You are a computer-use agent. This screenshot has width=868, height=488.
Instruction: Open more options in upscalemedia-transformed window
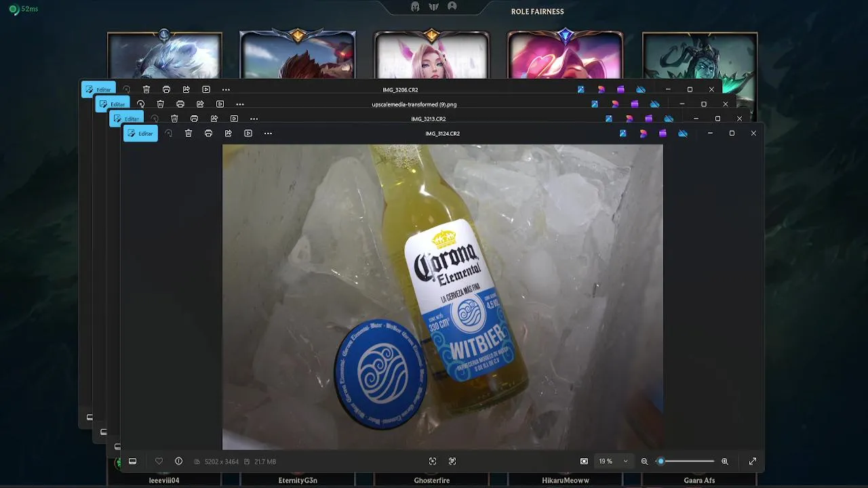(240, 104)
